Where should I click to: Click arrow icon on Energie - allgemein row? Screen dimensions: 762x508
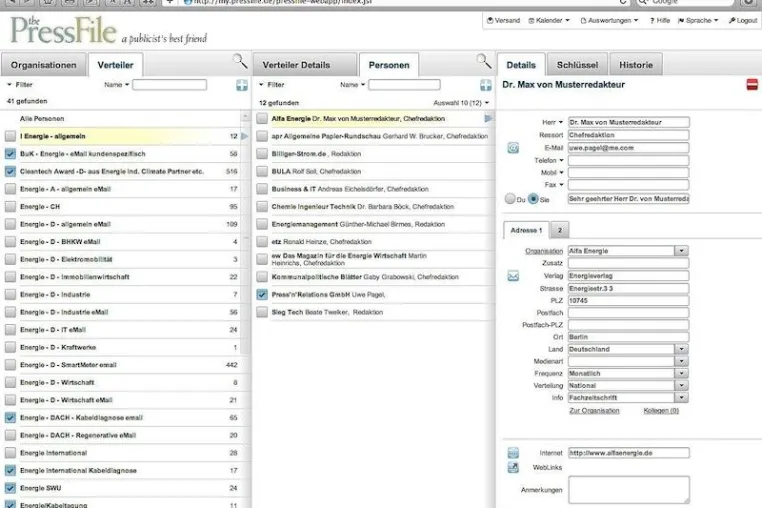(x=244, y=136)
